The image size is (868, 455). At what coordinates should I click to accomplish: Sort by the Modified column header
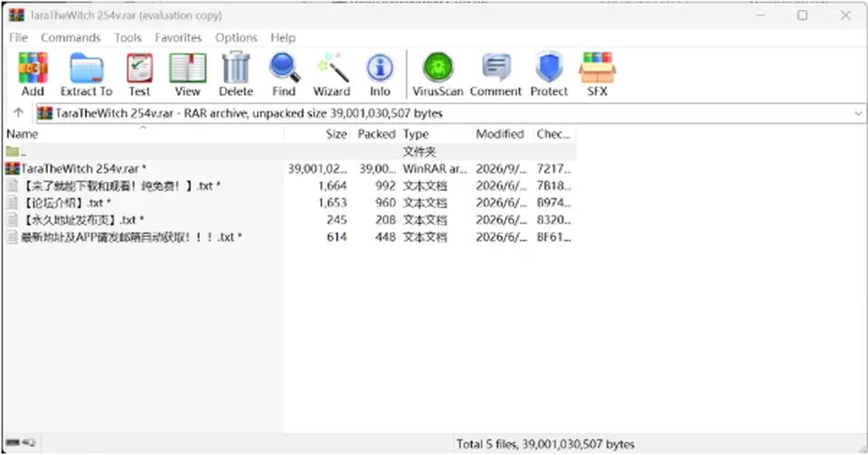coord(502,134)
